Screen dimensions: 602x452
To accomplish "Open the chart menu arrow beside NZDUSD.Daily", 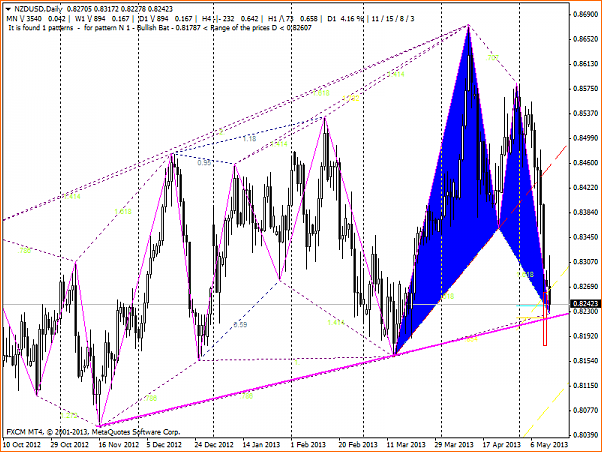I will point(8,9).
